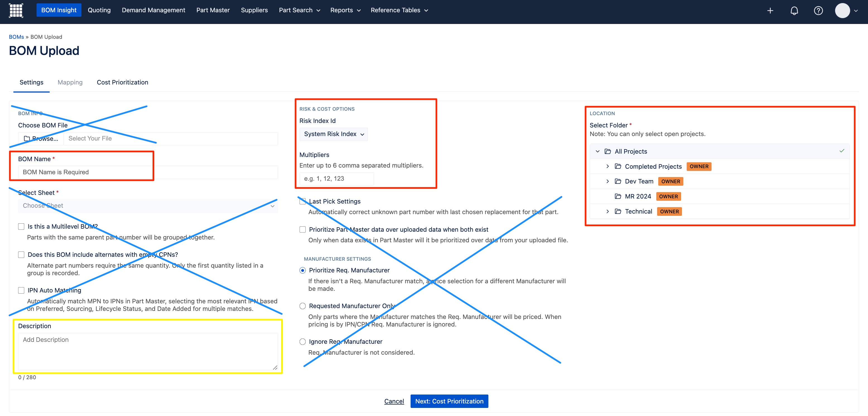The width and height of the screenshot is (868, 416).
Task: Focus the BOM Name input field
Action: click(148, 172)
